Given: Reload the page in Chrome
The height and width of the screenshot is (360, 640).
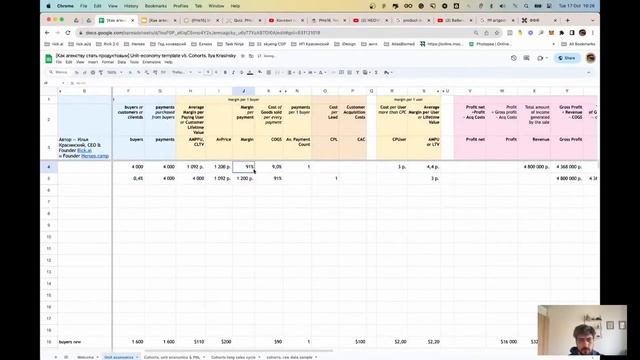Looking at the screenshot, I should pos(68,33).
